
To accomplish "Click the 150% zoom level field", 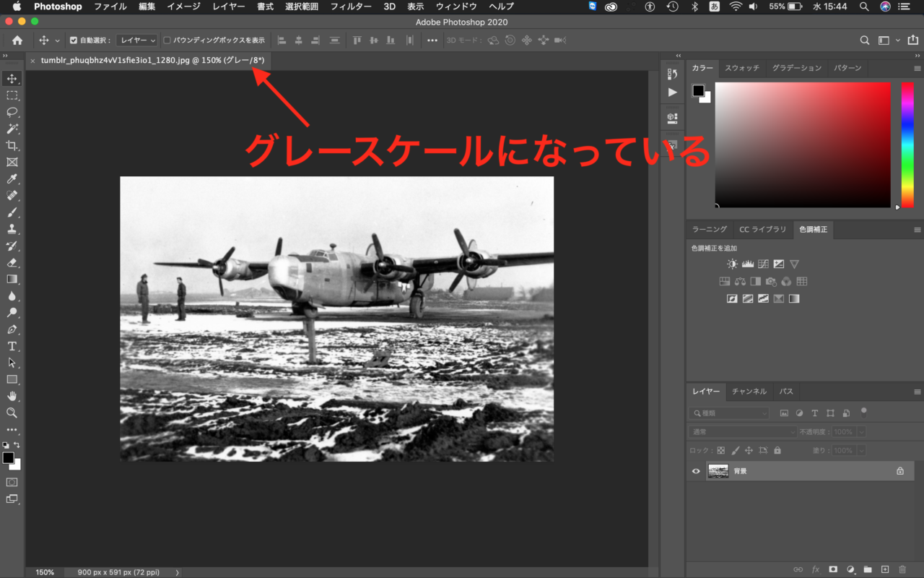I will tap(45, 572).
